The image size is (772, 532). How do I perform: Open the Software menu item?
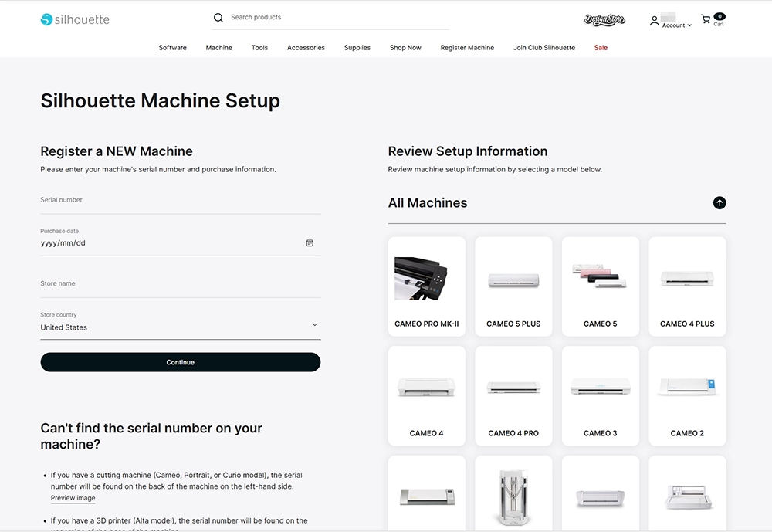172,48
